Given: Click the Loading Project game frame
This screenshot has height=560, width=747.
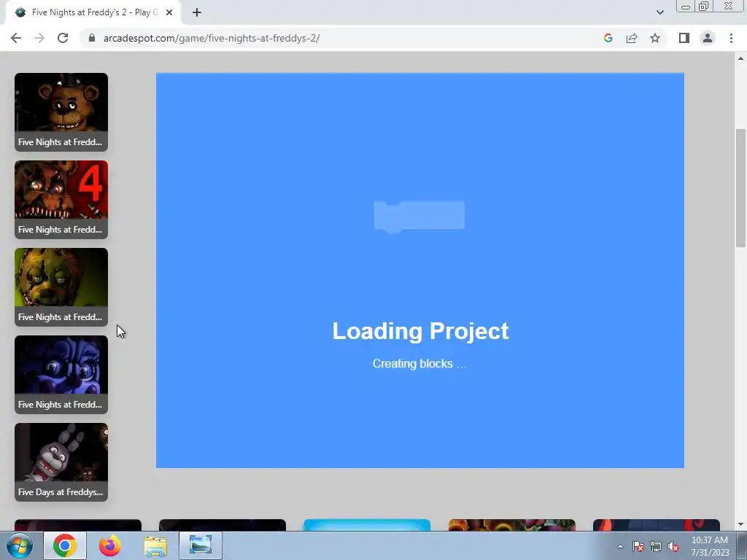Looking at the screenshot, I should 420,271.
